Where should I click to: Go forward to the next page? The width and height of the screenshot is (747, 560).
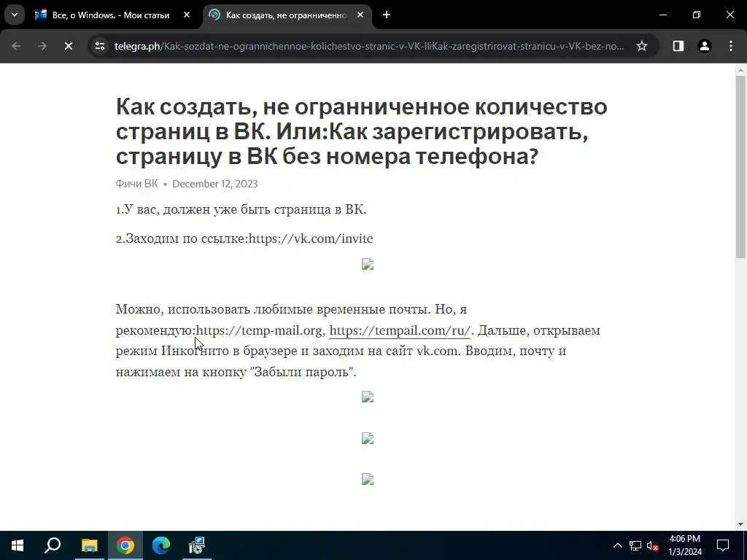42,46
